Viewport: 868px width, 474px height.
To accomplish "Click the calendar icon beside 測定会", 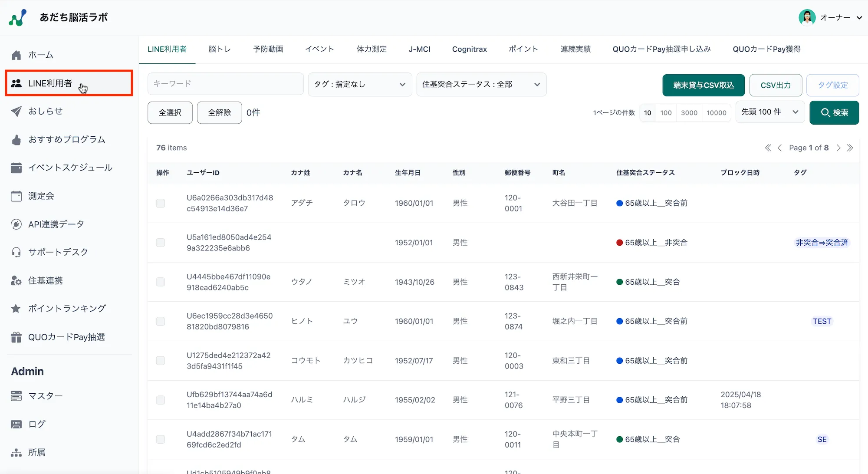I will [x=16, y=196].
